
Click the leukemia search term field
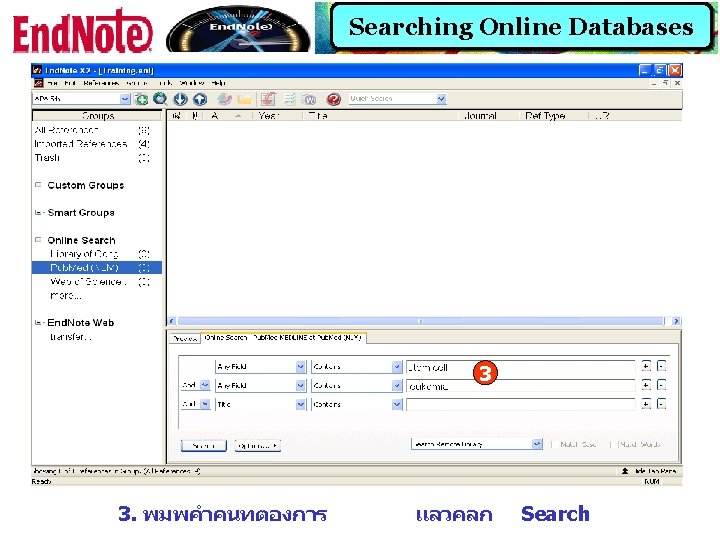point(520,386)
